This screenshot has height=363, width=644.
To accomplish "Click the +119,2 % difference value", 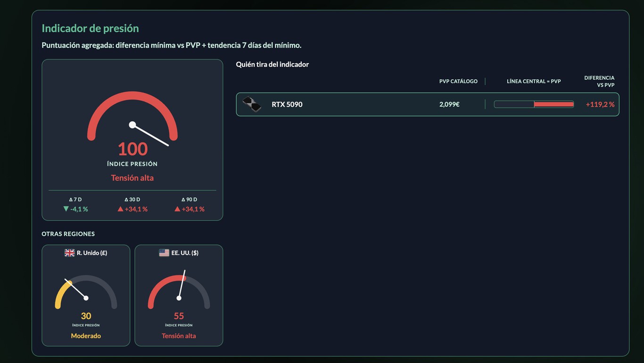I will (600, 104).
